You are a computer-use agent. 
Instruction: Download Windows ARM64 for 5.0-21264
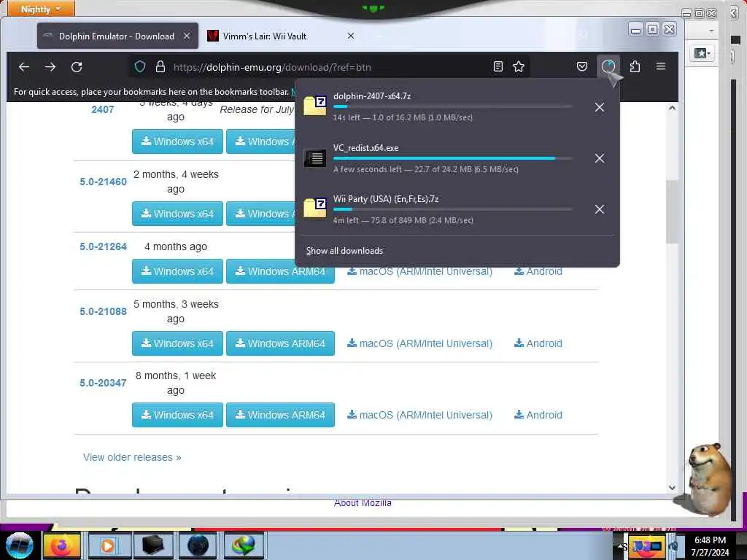[280, 271]
